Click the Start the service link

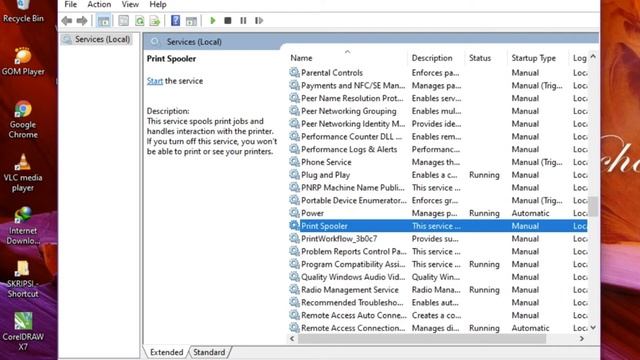click(155, 81)
